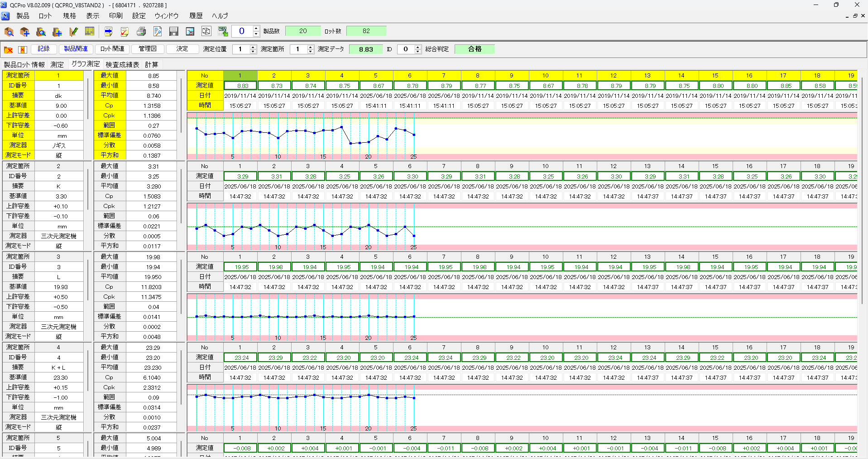868x459 pixels.
Task: Click the add new lot icon
Action: (x=57, y=31)
